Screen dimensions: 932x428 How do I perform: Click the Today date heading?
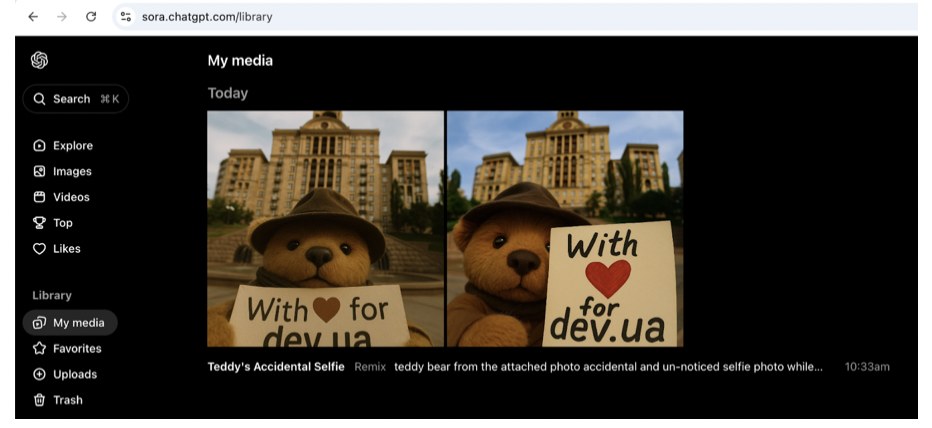[228, 93]
